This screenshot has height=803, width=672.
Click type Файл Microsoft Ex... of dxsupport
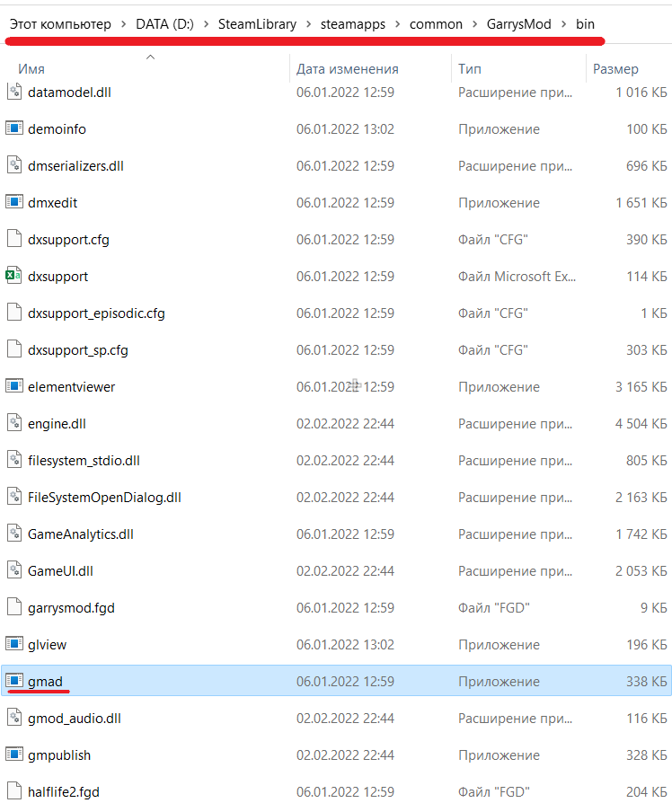click(517, 277)
